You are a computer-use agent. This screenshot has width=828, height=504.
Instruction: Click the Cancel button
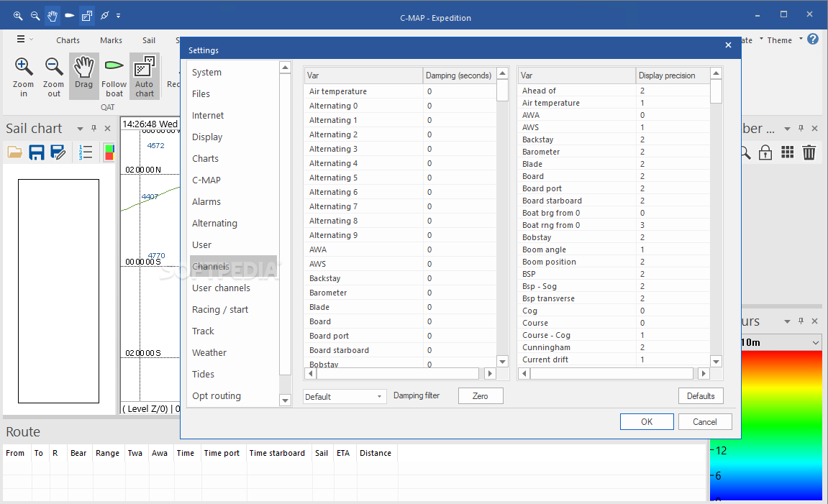coord(705,421)
